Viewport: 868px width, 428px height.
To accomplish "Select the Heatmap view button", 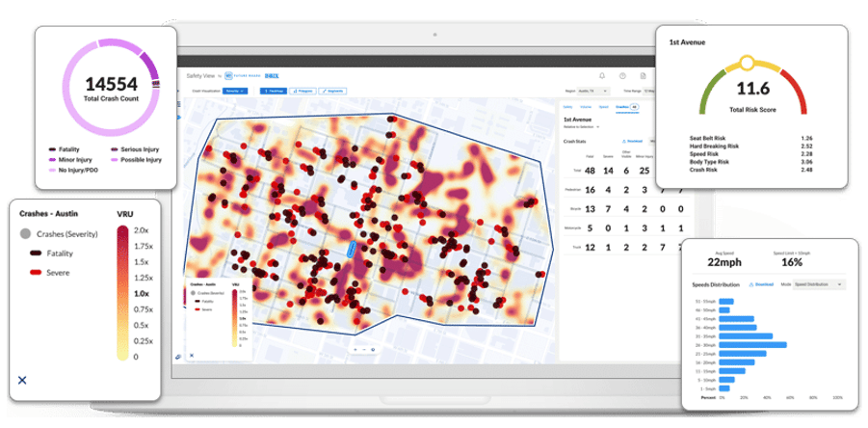I will [274, 91].
